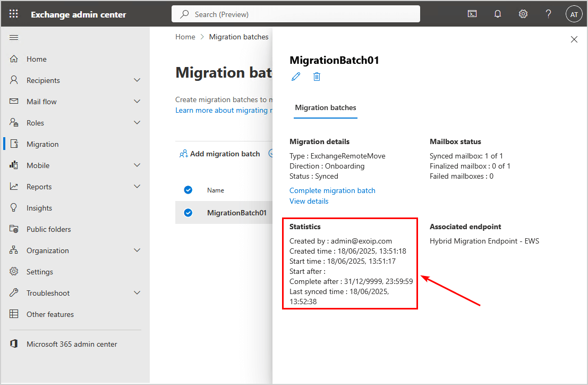588x385 pixels.
Task: Close the MigrationBatch01 details panel
Action: click(574, 39)
